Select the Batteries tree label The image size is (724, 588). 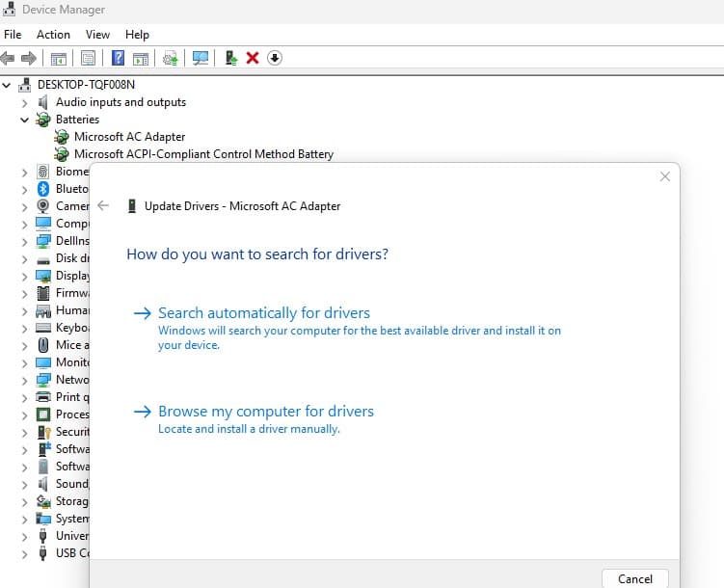pos(77,120)
